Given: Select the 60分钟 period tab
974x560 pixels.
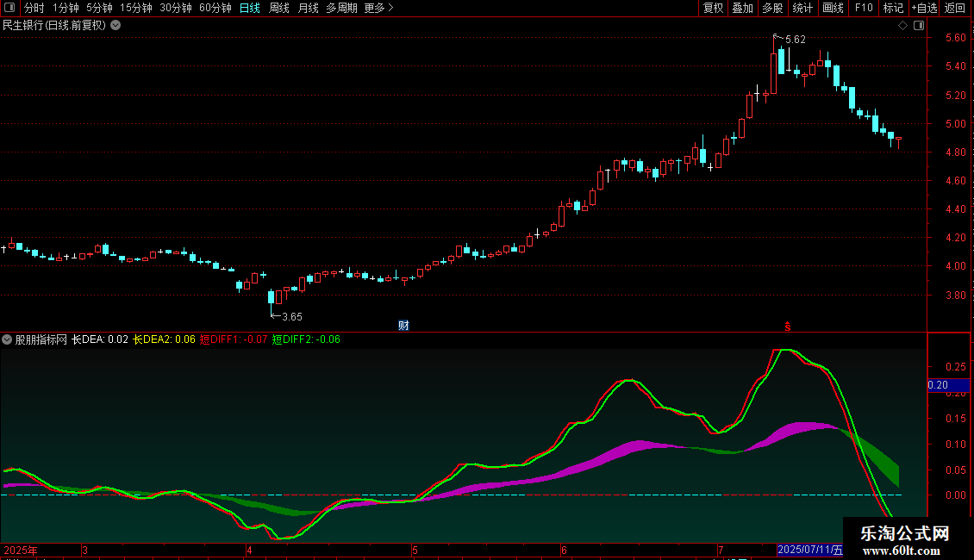Looking at the screenshot, I should point(215,8).
